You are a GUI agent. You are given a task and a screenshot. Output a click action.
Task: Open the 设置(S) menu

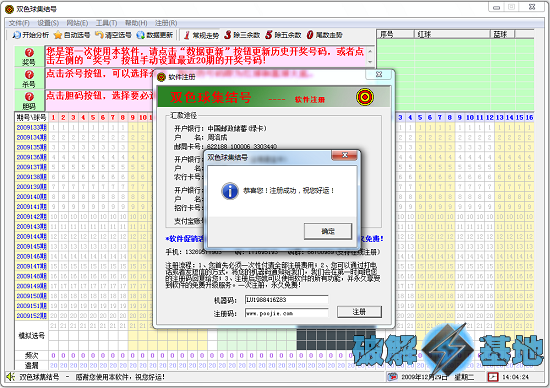pos(48,23)
